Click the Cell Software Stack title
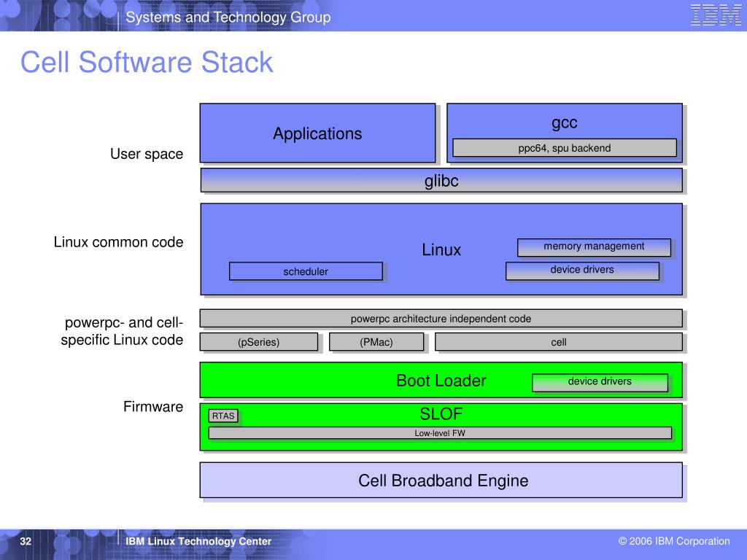 pyautogui.click(x=147, y=62)
